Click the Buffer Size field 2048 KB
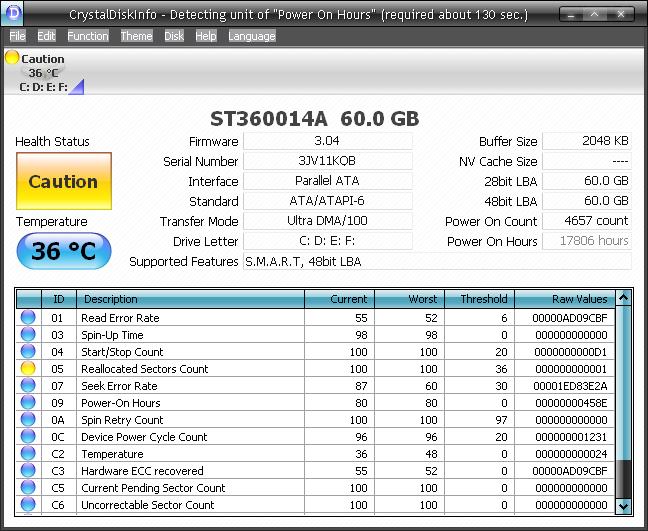 point(586,141)
